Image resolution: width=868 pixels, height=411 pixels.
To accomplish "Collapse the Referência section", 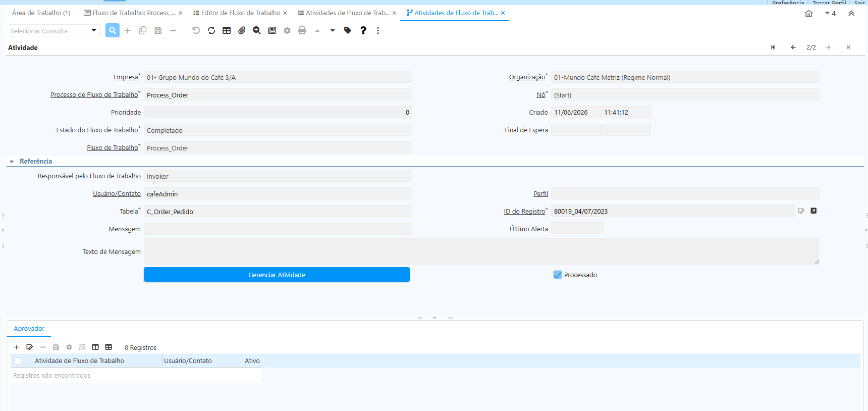I will (x=12, y=162).
